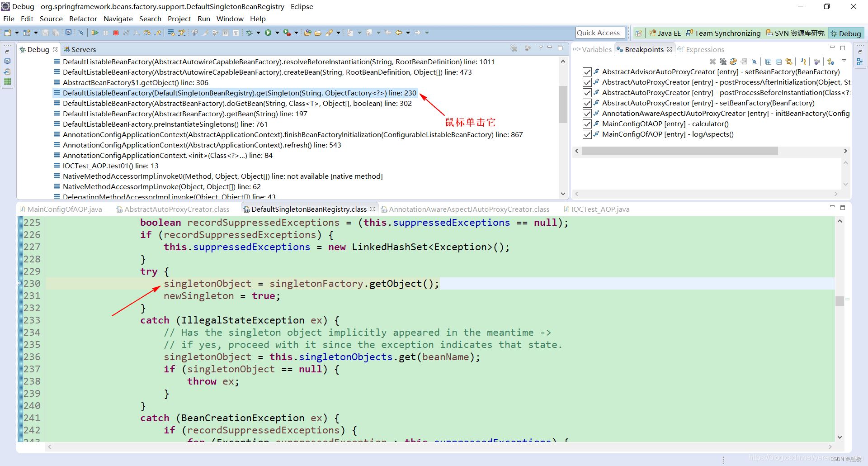The image size is (868, 466).
Task: Uncheck AbstractAutoProxyCreator setBeanFactory breakpoint
Action: coord(587,103)
